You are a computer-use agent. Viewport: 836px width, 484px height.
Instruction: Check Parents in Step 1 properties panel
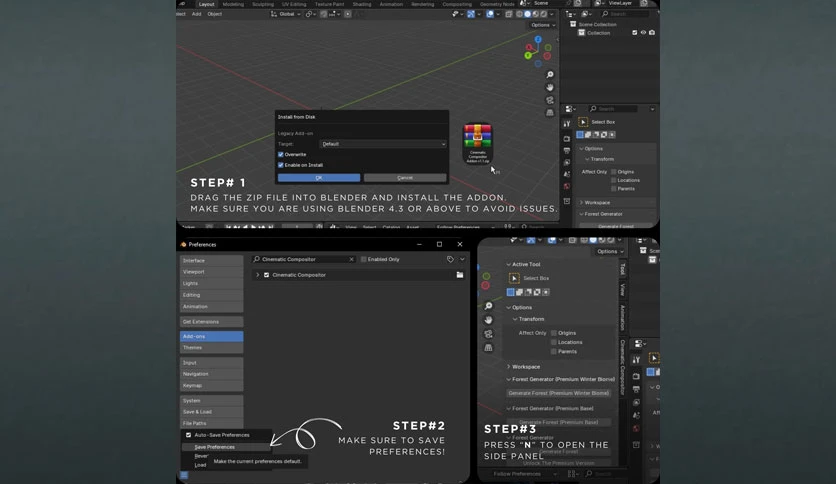(x=614, y=189)
